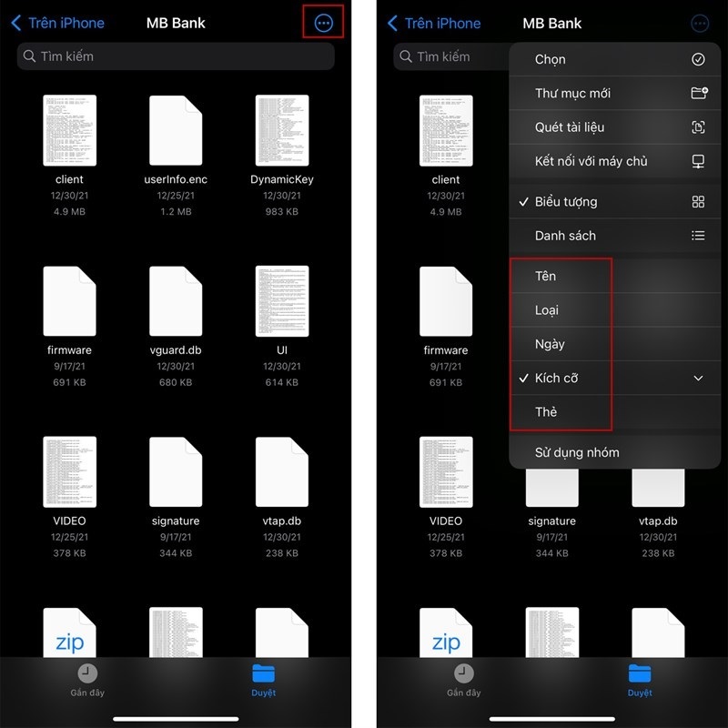This screenshot has height=728, width=728.
Task: Open the Sử dụng nhóm grouping option
Action: [x=577, y=452]
